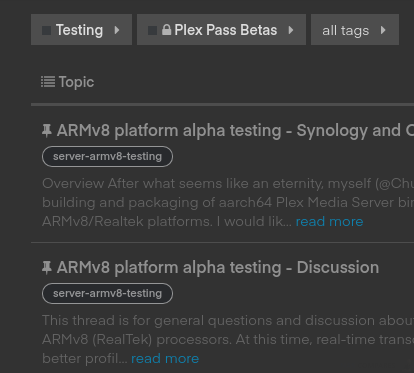Click the pin icon on Synology topic
Viewport: 414px width, 373px height.
click(x=47, y=131)
